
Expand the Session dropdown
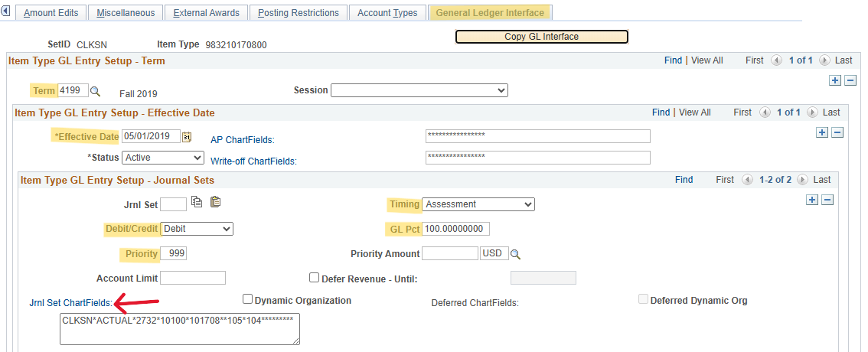coord(419,90)
